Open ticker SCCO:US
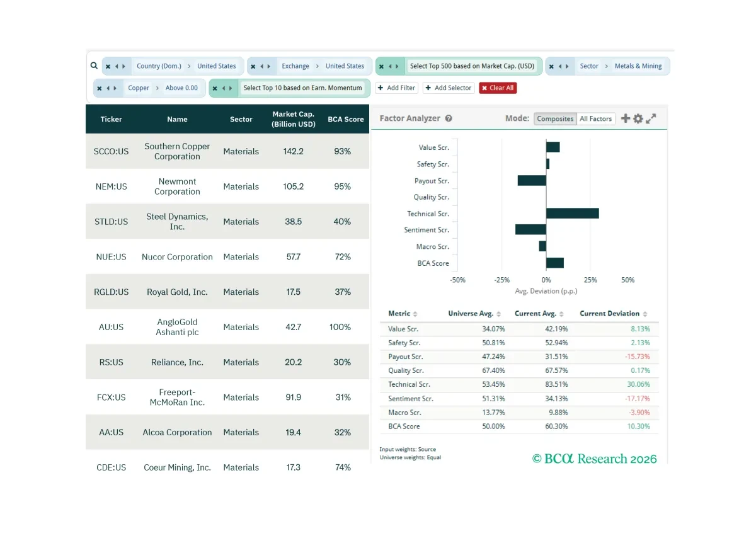Screen dimensions: 756x543 coord(111,152)
